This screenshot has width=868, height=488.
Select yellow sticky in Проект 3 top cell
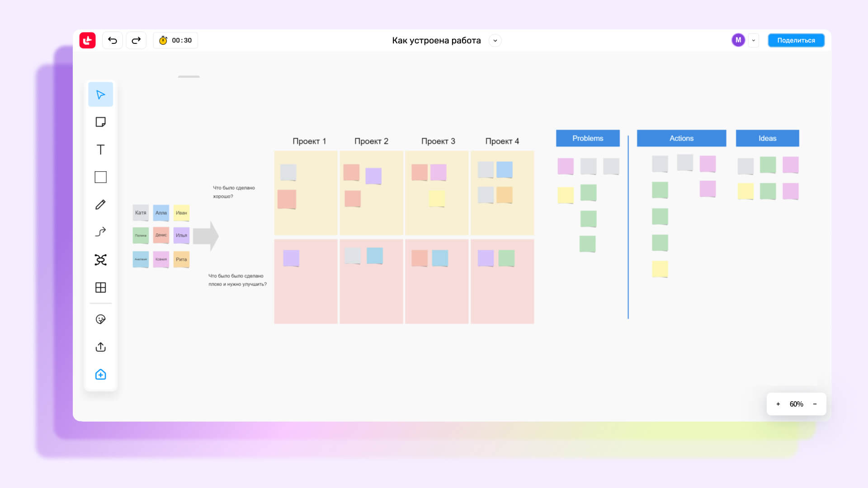437,198
